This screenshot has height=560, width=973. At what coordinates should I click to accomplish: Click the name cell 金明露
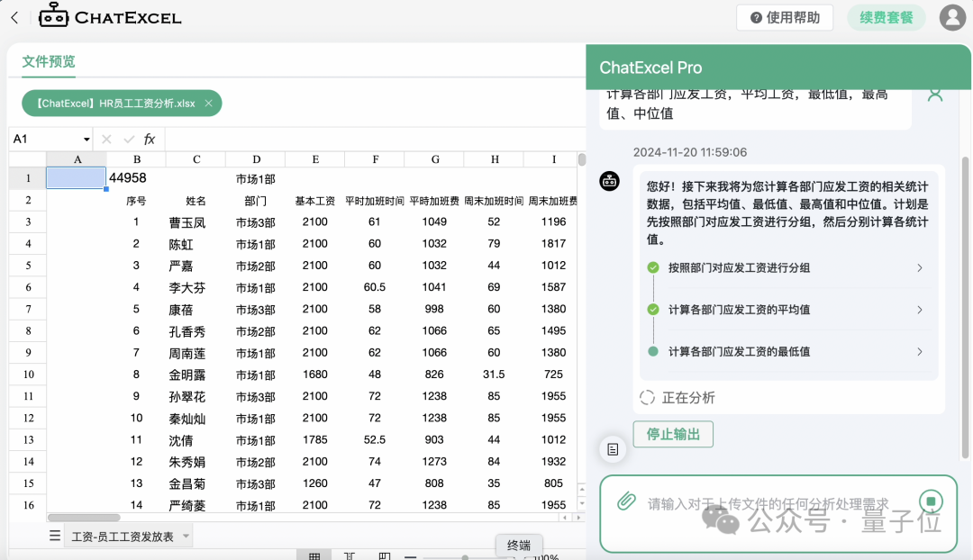click(196, 375)
